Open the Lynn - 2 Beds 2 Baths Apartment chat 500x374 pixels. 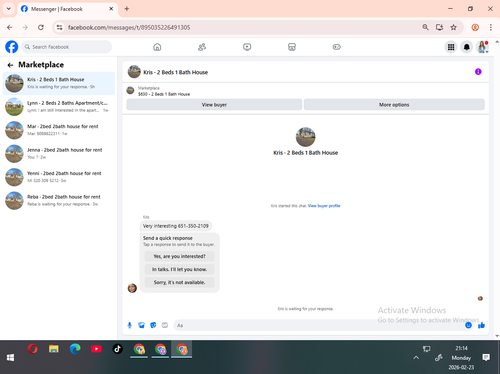click(59, 107)
